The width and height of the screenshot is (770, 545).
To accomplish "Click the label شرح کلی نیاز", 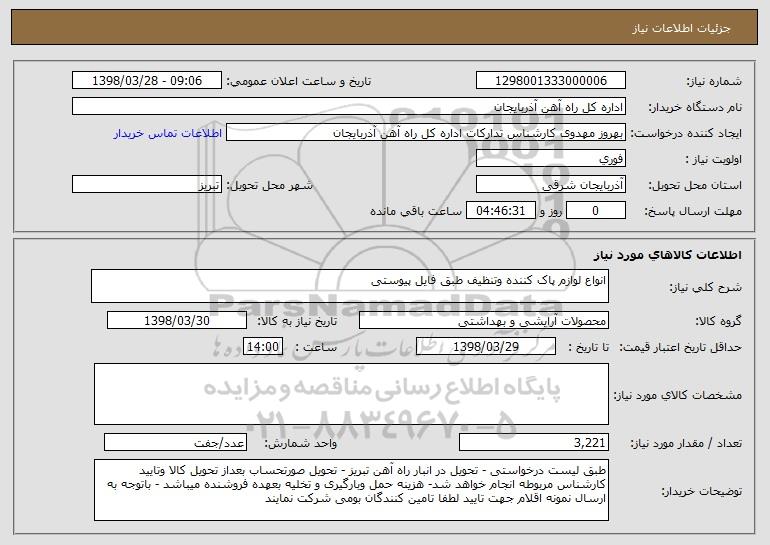I will pos(706,288).
